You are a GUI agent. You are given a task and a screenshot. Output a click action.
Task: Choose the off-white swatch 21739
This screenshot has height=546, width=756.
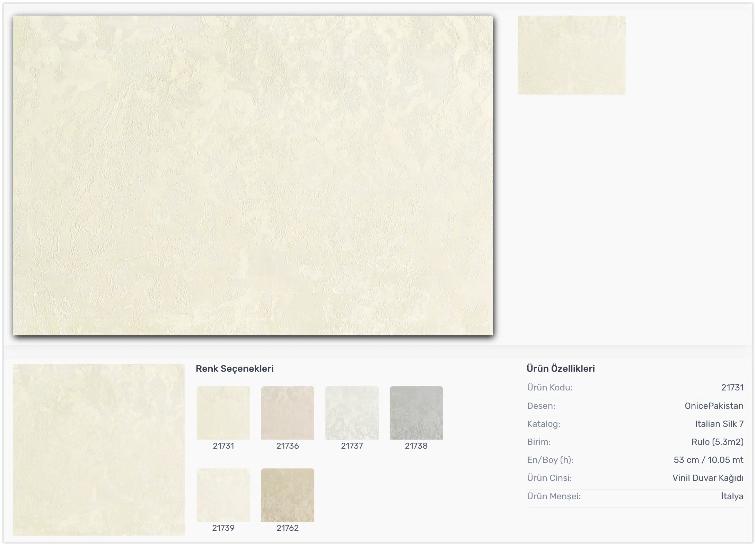point(223,495)
